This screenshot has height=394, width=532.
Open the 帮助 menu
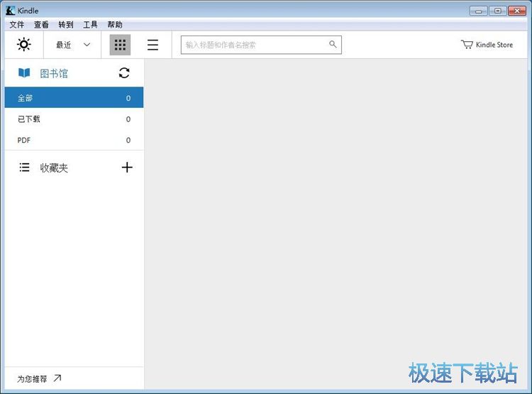click(x=115, y=24)
